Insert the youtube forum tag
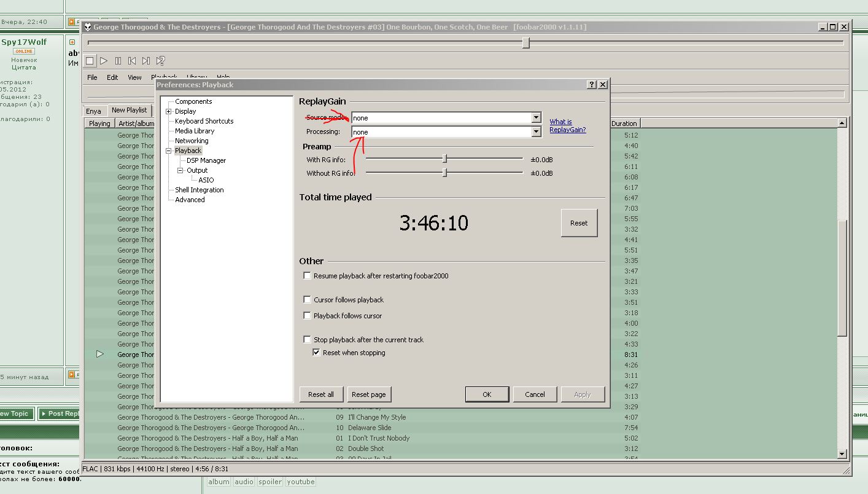Screen dimensions: 868x494 tap(301, 482)
